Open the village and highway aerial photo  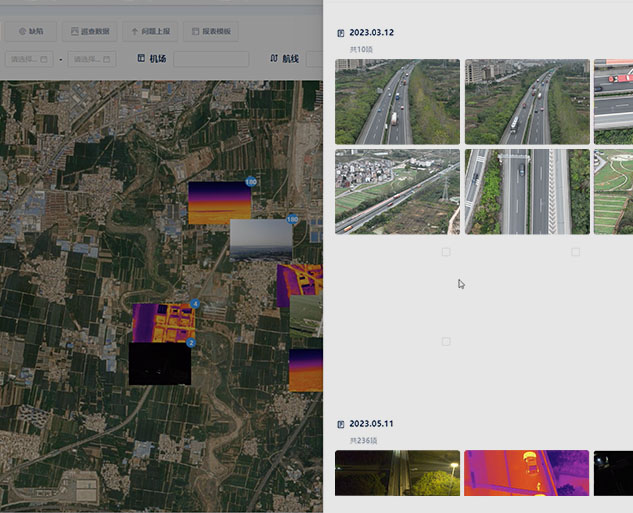[x=397, y=191]
